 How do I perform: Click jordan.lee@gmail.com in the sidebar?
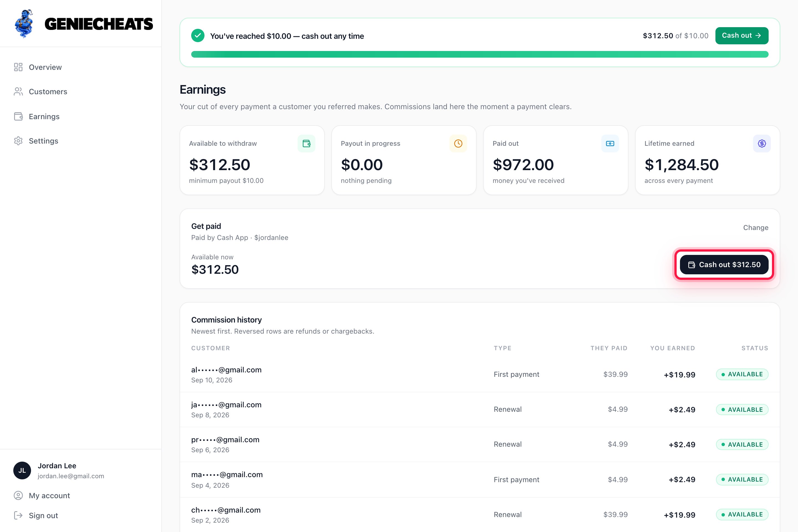click(x=71, y=476)
